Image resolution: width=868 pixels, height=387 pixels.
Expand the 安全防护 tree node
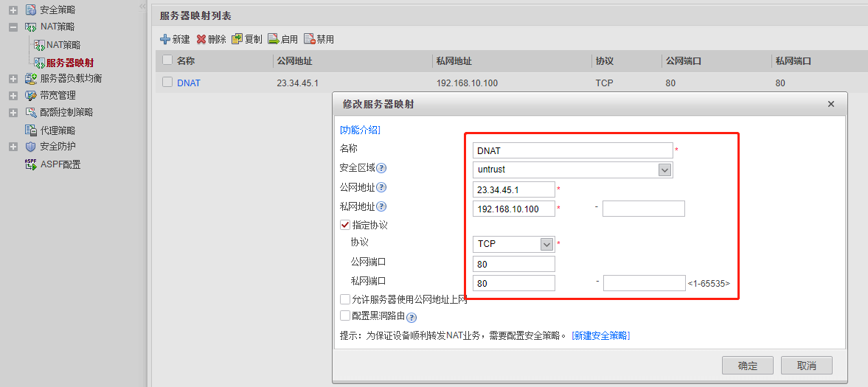pyautogui.click(x=13, y=147)
